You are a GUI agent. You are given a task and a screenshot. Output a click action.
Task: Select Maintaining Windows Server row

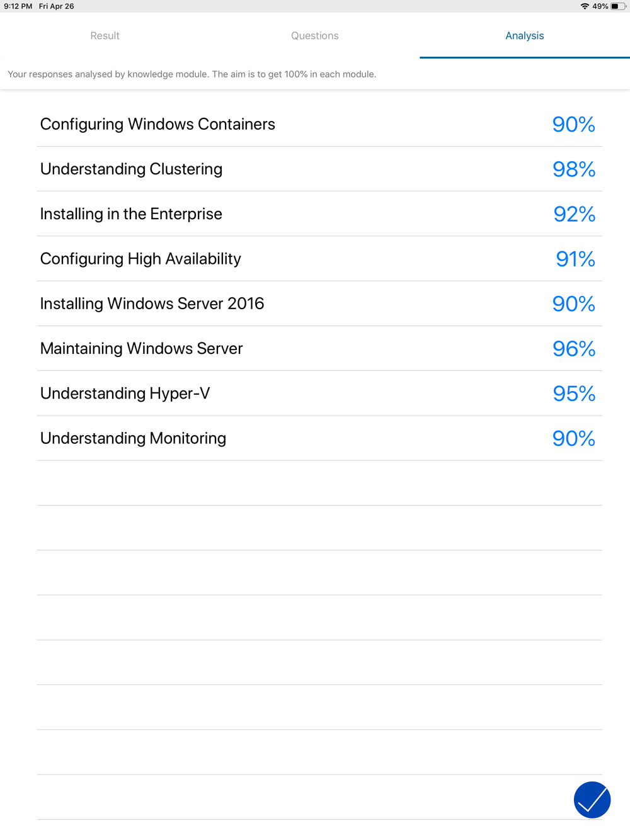pyautogui.click(x=319, y=348)
